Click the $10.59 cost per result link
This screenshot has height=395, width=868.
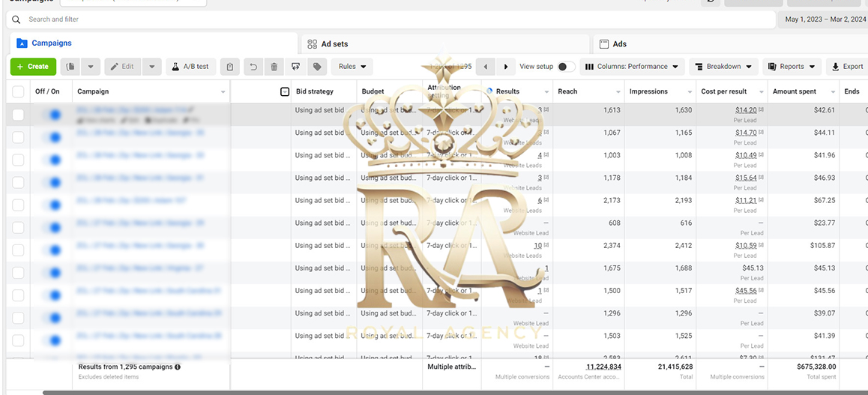[746, 246]
